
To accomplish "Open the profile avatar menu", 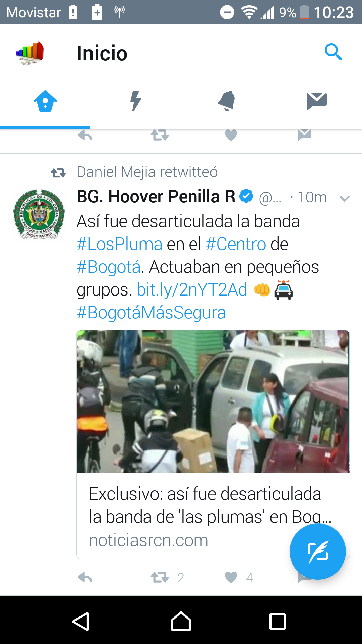I will click(x=30, y=53).
